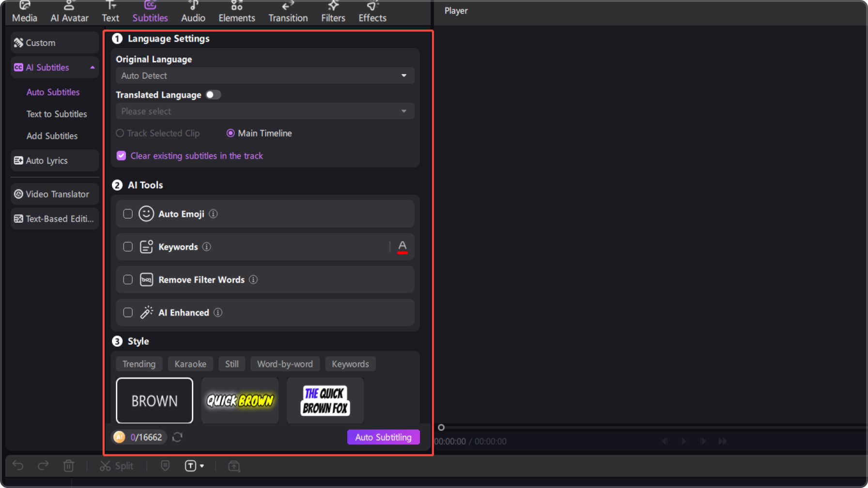Click the text tool T icon

coord(190,466)
